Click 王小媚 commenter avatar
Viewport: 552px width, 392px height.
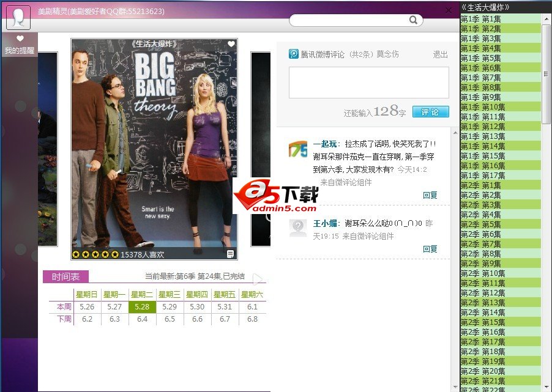point(298,227)
